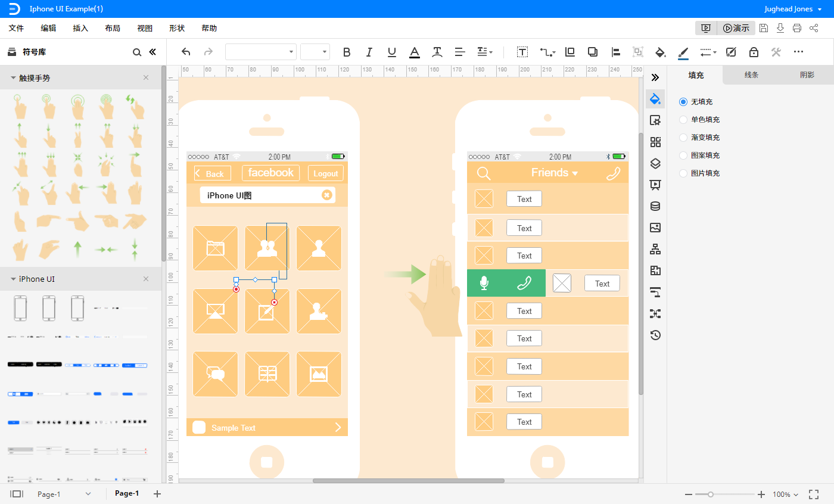Select the 图片填充 radio option

[x=683, y=173]
